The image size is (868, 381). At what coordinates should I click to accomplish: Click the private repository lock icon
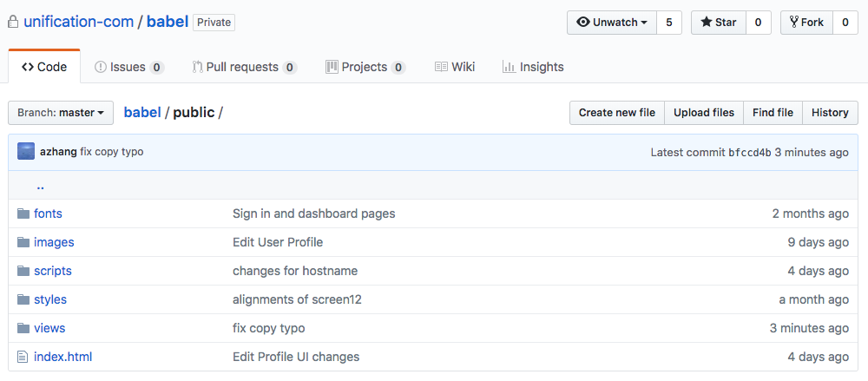tap(13, 23)
